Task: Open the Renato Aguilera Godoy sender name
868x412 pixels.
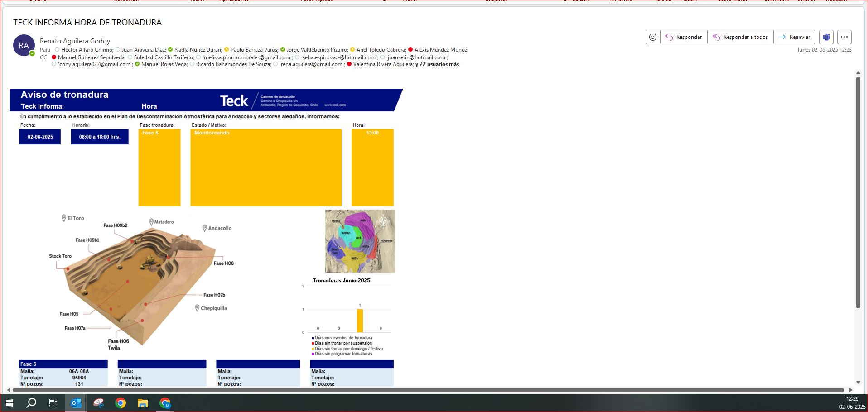Action: point(75,41)
